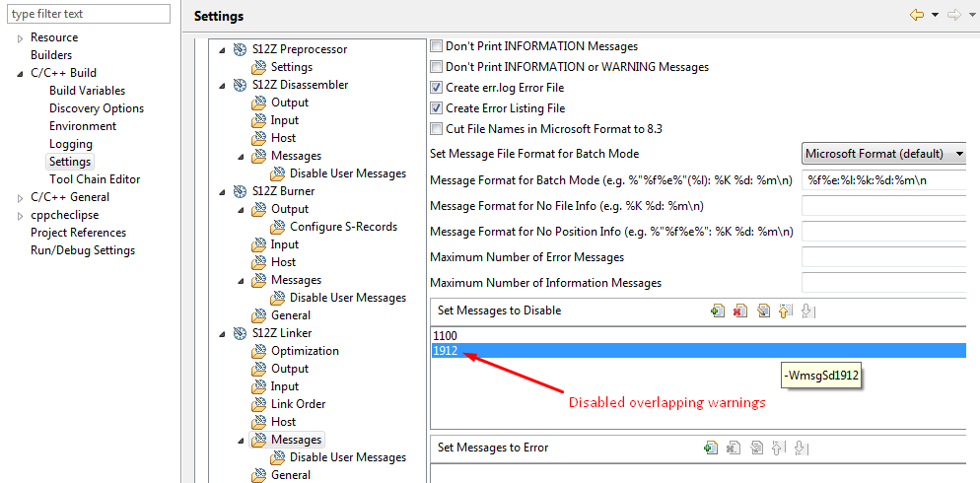
Task: Move entry up in Set Messages to Disable
Action: point(786,310)
